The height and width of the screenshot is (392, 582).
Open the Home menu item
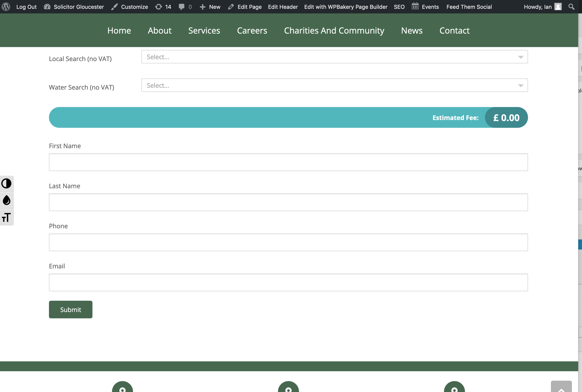(119, 30)
